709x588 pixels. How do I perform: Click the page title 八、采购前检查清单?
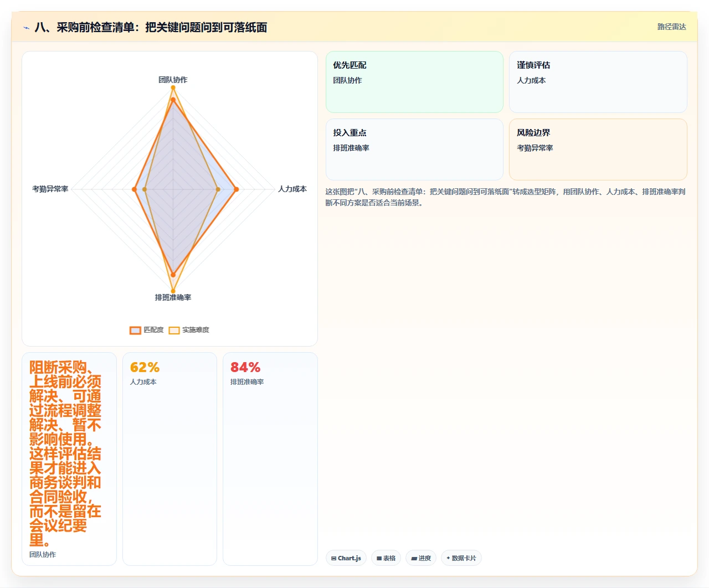(x=151, y=27)
